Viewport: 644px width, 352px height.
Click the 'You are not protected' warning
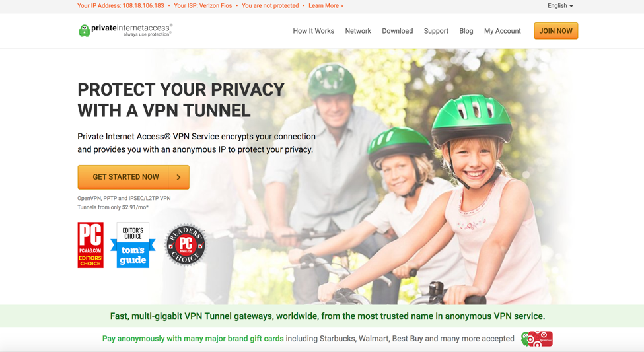point(270,6)
